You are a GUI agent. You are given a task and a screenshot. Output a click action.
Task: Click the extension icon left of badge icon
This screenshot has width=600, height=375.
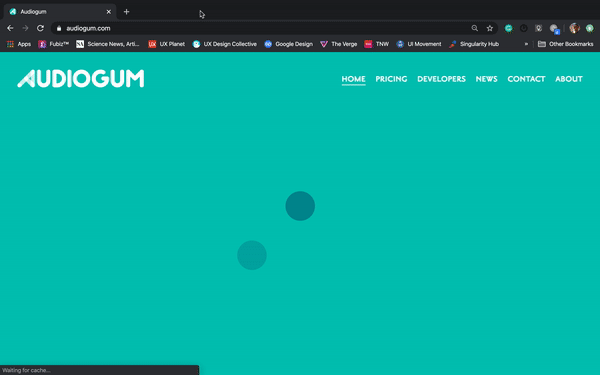pos(538,28)
